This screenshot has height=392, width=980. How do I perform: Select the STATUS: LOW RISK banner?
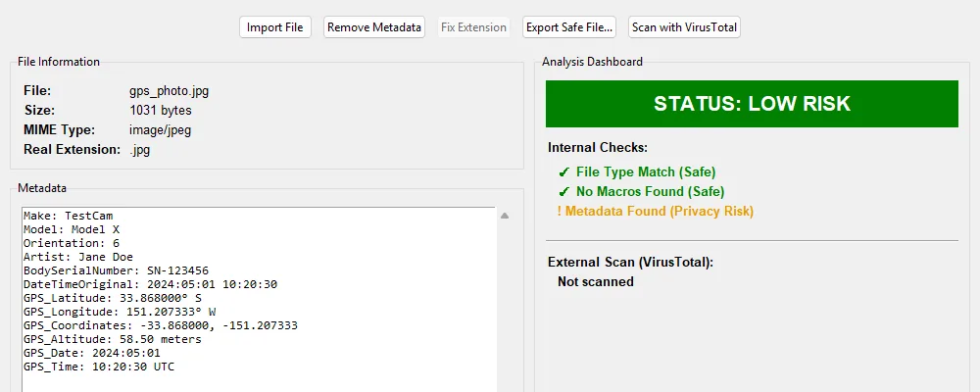click(x=752, y=104)
